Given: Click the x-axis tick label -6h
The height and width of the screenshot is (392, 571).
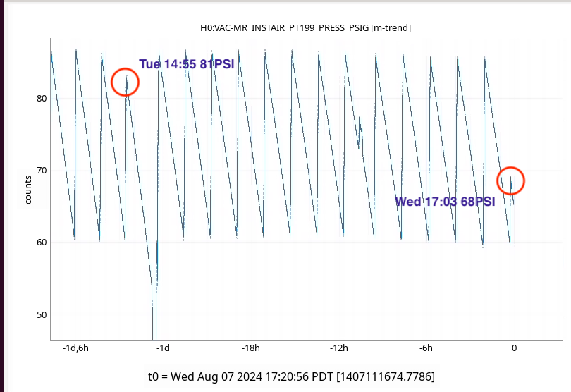Looking at the screenshot, I should (426, 348).
